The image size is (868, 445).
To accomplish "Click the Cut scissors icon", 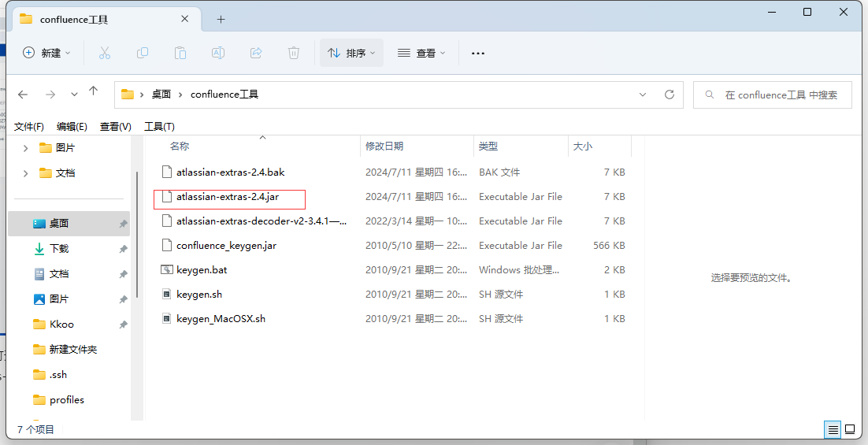I will [105, 53].
